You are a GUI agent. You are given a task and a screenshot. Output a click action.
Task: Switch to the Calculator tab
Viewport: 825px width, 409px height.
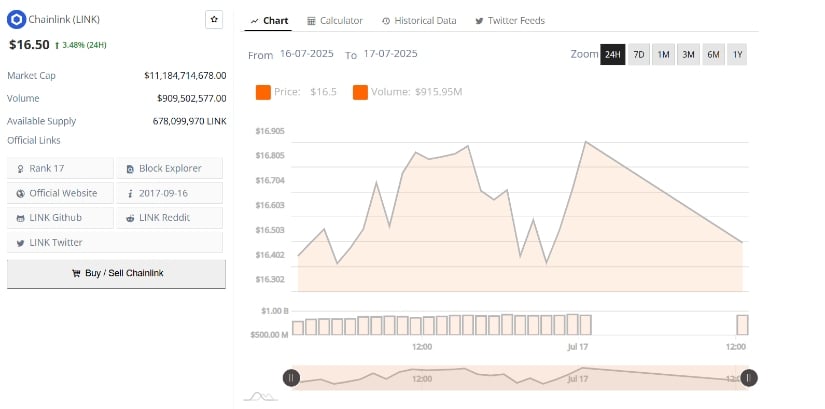(x=335, y=21)
